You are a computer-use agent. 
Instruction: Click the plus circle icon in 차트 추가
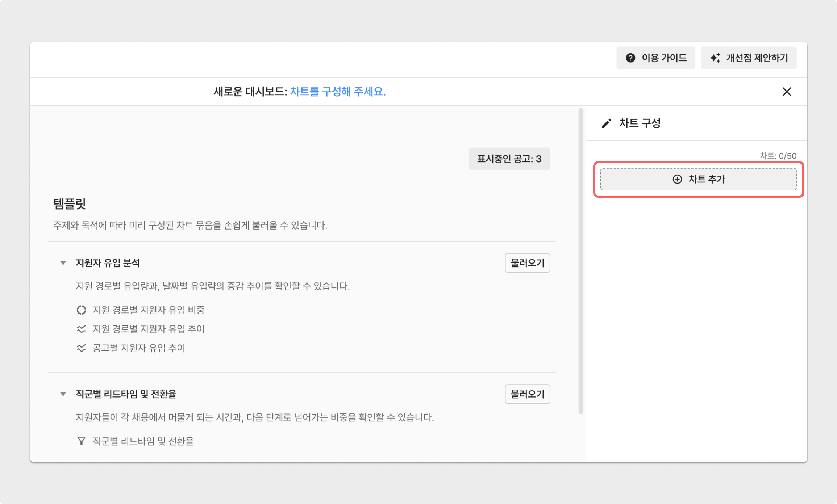pyautogui.click(x=677, y=179)
